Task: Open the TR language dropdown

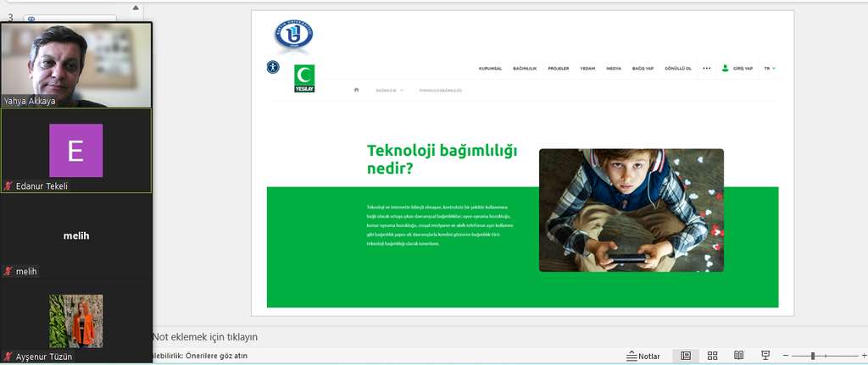Action: (x=770, y=68)
